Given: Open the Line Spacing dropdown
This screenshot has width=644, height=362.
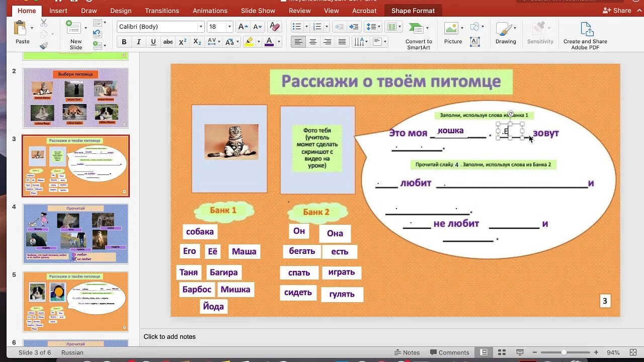Looking at the screenshot, I should click(x=372, y=27).
